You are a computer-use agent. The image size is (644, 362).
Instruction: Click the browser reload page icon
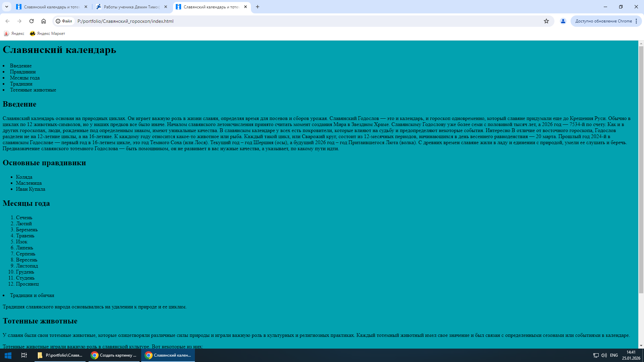coord(32,21)
